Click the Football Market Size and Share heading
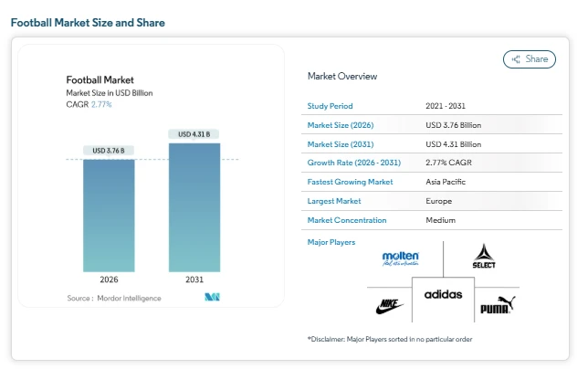The width and height of the screenshot is (588, 369). [x=88, y=22]
